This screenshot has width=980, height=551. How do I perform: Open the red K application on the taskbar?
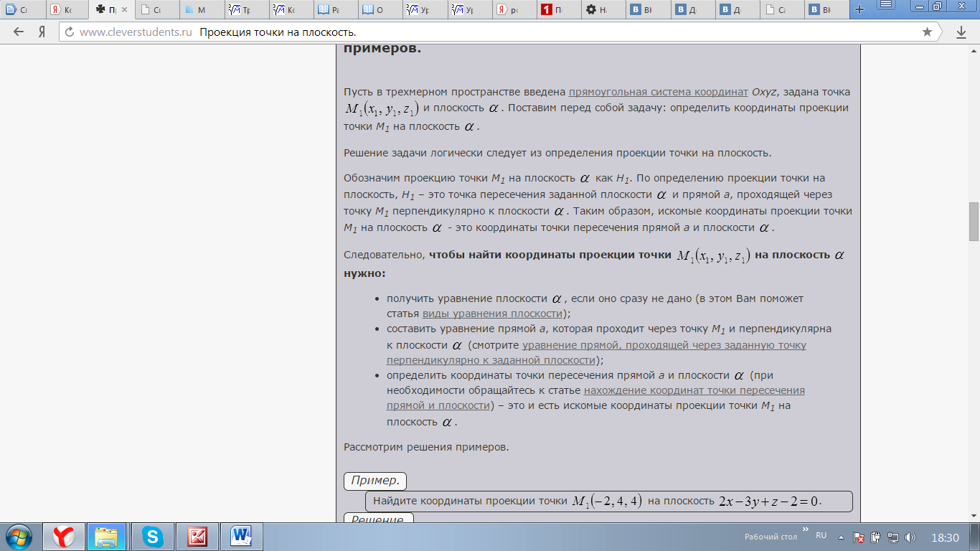coord(197,537)
